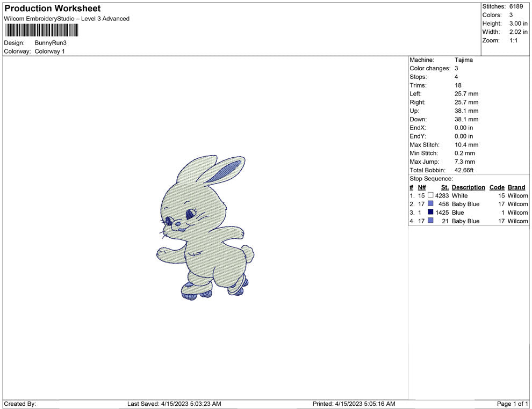Click 'Printed: 4/15/2023 5:05:16 AM'
Viewport: 532px width, 409px height.
point(354,404)
